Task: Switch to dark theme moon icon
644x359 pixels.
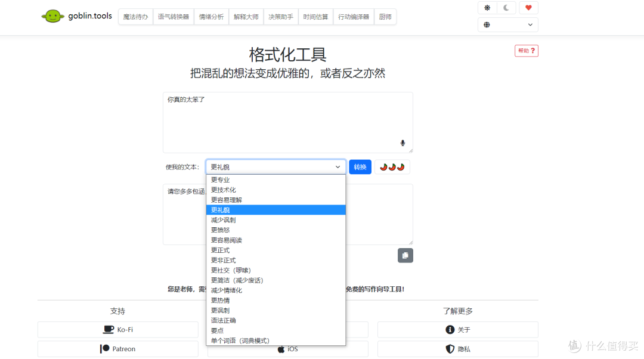Action: 506,8
